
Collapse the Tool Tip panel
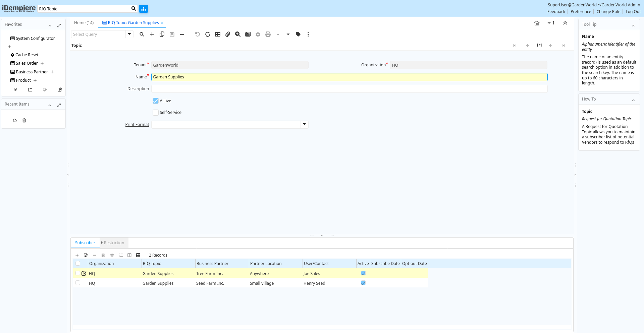coord(633,25)
